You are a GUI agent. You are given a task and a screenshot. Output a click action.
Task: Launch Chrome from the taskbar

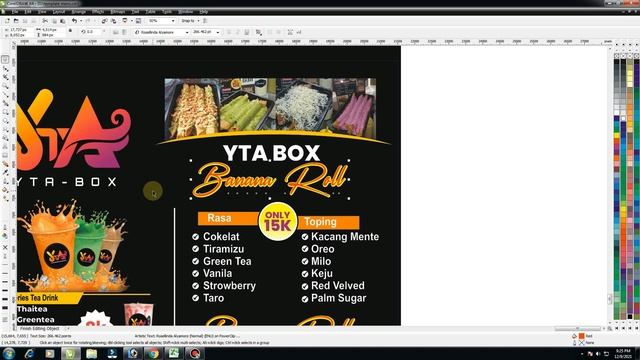click(x=153, y=353)
